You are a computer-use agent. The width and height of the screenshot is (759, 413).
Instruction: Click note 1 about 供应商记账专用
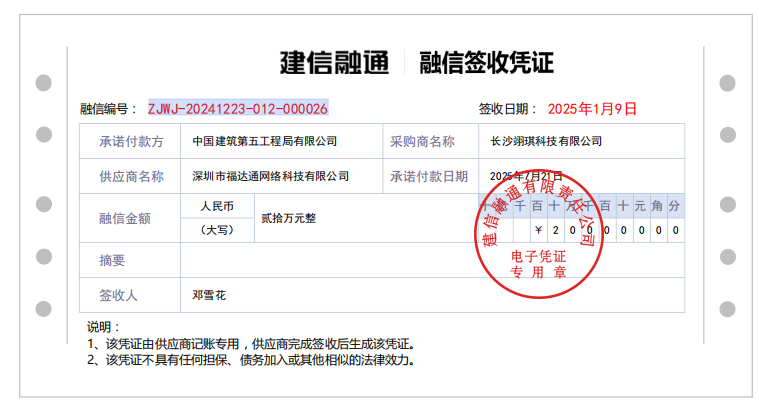click(x=251, y=344)
